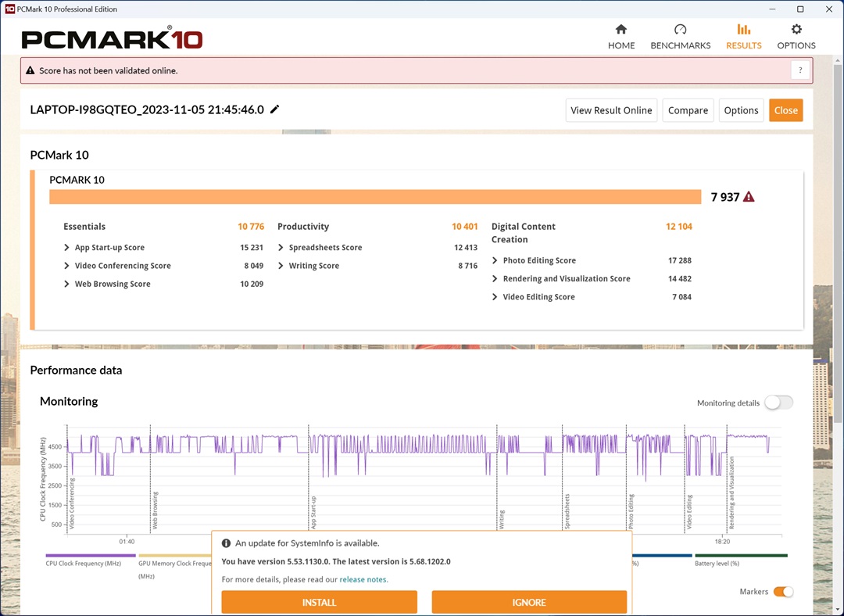The image size is (844, 616).
Task: Click the Writing marker on chart
Action: (x=502, y=520)
